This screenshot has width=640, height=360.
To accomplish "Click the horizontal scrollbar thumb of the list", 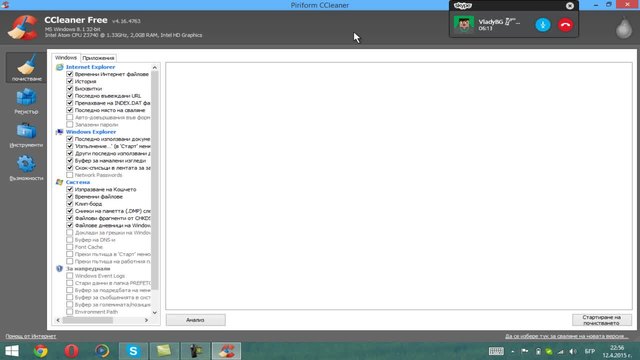I will 88,320.
